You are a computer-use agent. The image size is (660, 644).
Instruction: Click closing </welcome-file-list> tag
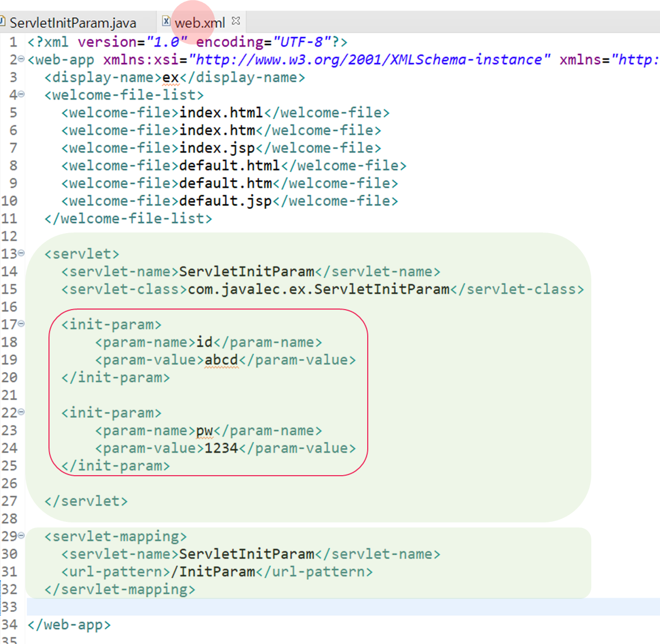[128, 219]
